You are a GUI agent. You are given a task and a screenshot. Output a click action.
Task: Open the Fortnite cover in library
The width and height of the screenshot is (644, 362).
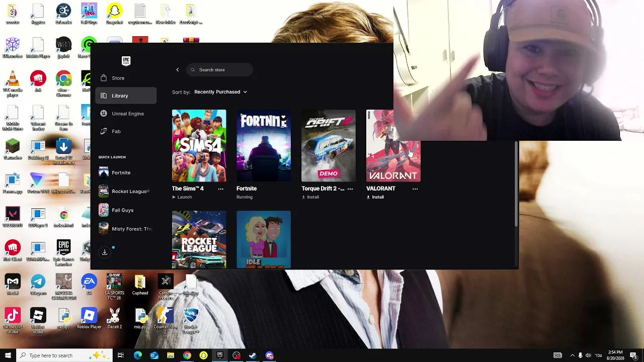click(x=264, y=146)
